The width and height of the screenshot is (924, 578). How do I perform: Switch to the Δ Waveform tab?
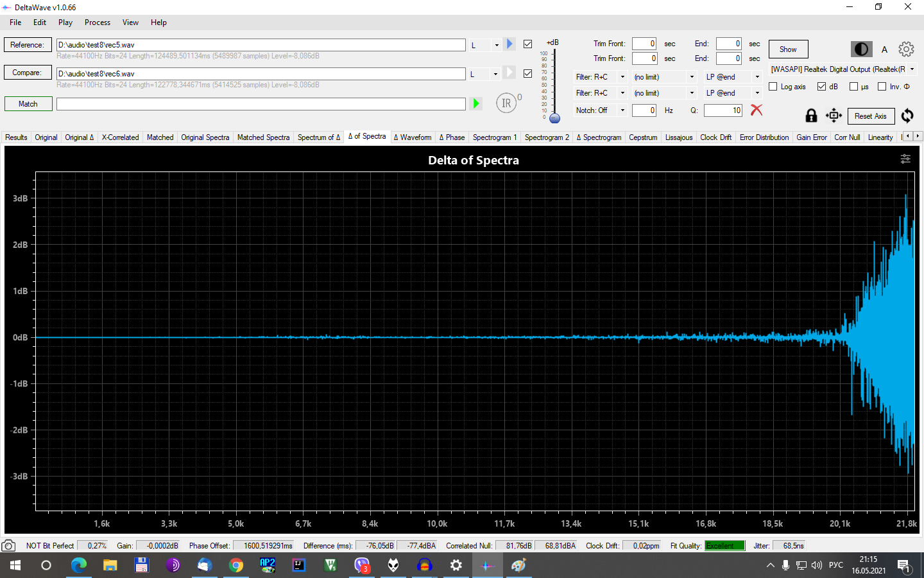click(x=413, y=137)
